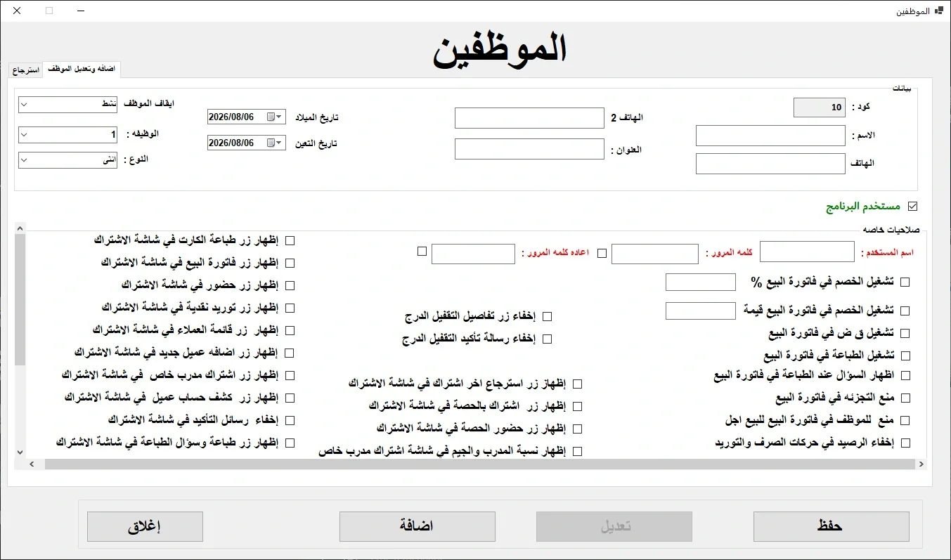
Task: Click the employees app icon in title bar
Action: tap(939, 11)
